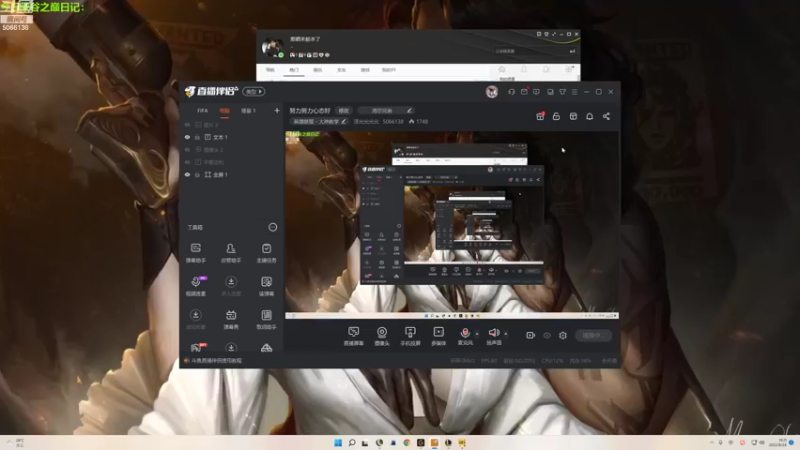Open the bottom-row cubes tool icon

coord(266,348)
